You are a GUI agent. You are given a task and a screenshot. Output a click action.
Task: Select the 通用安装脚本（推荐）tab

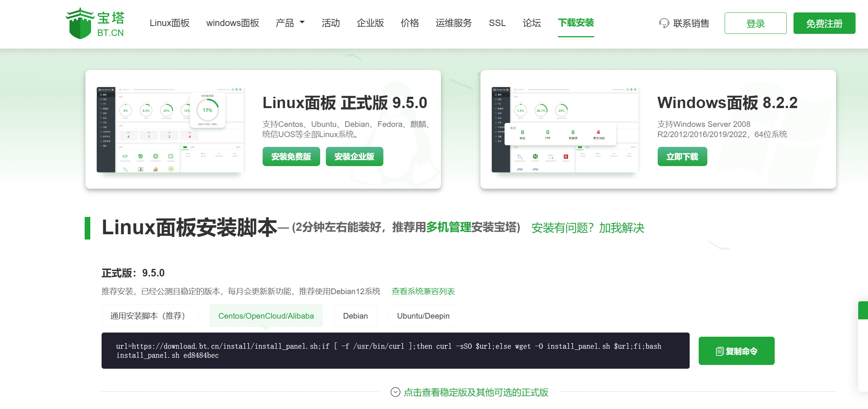click(x=149, y=316)
